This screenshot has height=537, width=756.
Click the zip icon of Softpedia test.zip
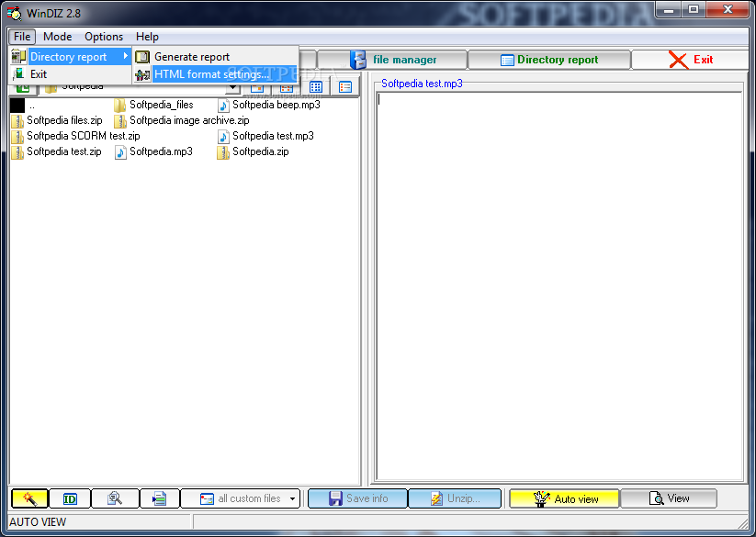pos(17,152)
